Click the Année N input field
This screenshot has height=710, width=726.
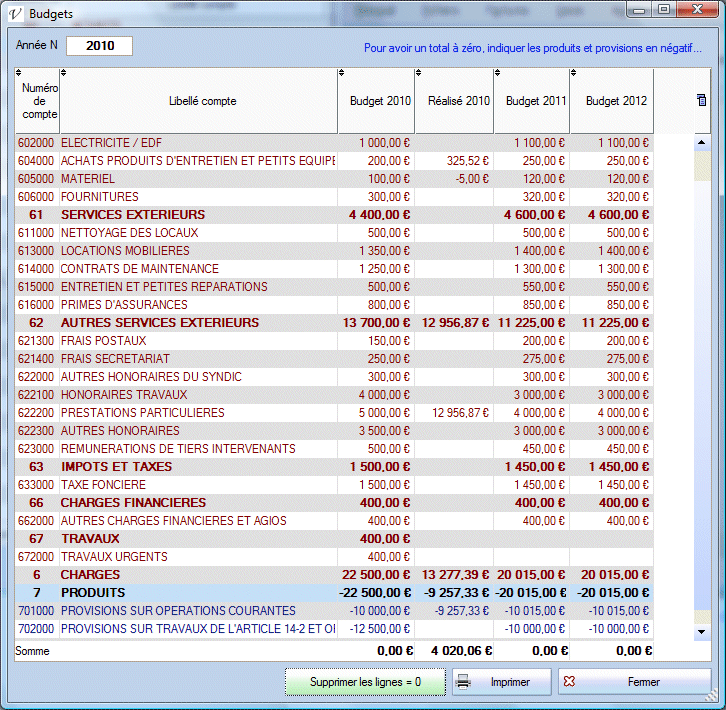[99, 46]
